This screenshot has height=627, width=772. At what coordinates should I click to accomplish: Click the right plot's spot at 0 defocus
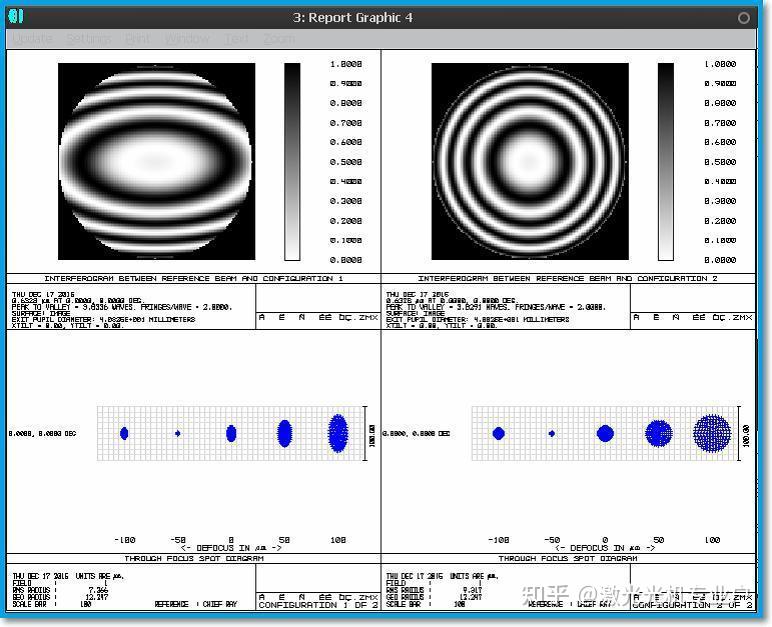point(605,433)
